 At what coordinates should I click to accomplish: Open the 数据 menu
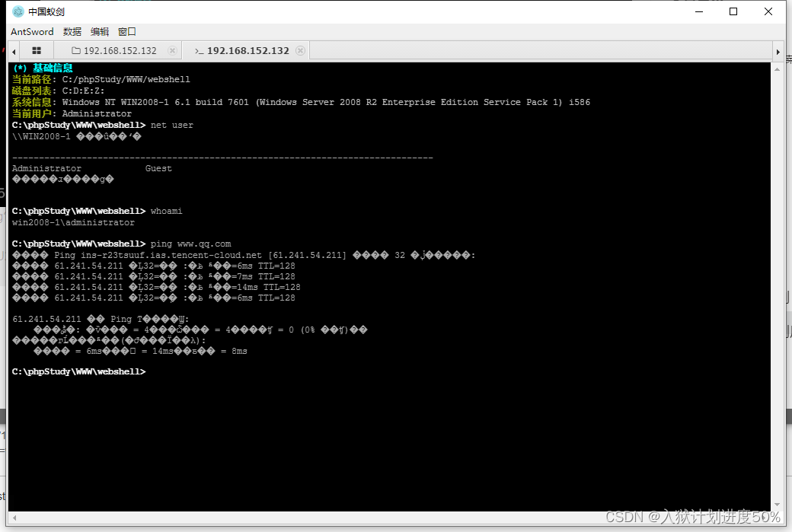[x=72, y=31]
